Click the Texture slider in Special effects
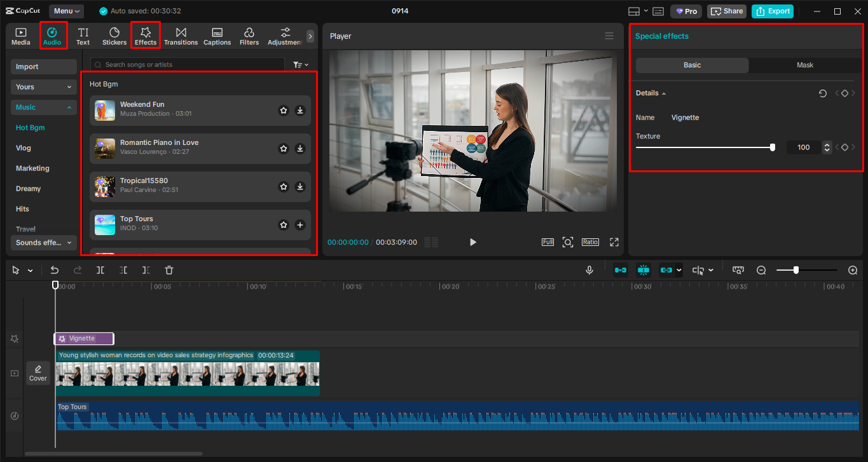Viewport: 868px width, 462px height. click(772, 147)
